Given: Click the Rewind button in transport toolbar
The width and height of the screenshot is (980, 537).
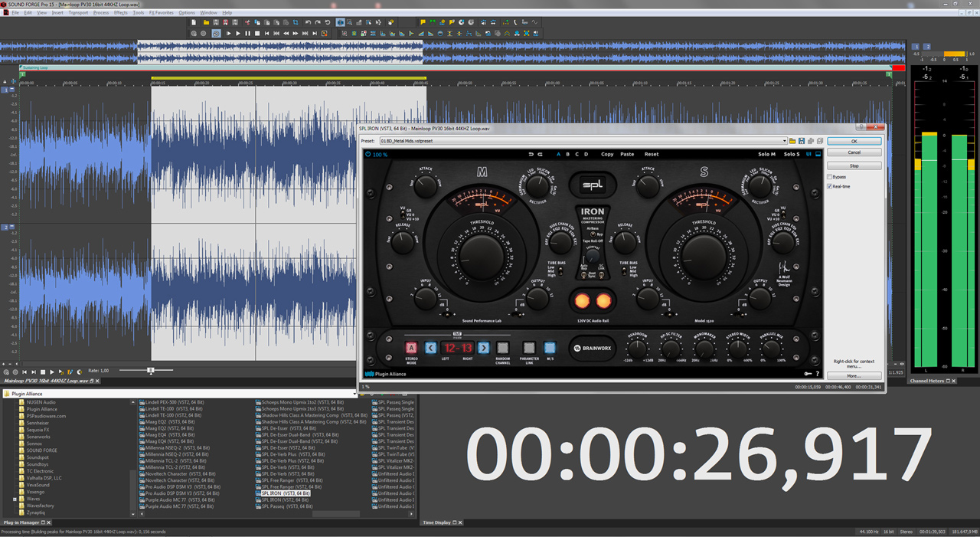Looking at the screenshot, I should (x=286, y=34).
